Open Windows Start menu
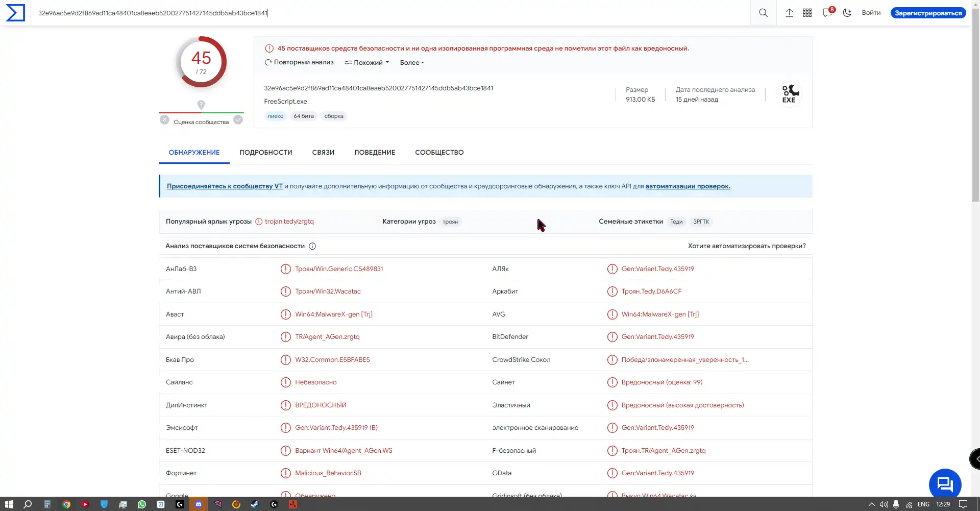The height and width of the screenshot is (511, 980). pyautogui.click(x=9, y=504)
